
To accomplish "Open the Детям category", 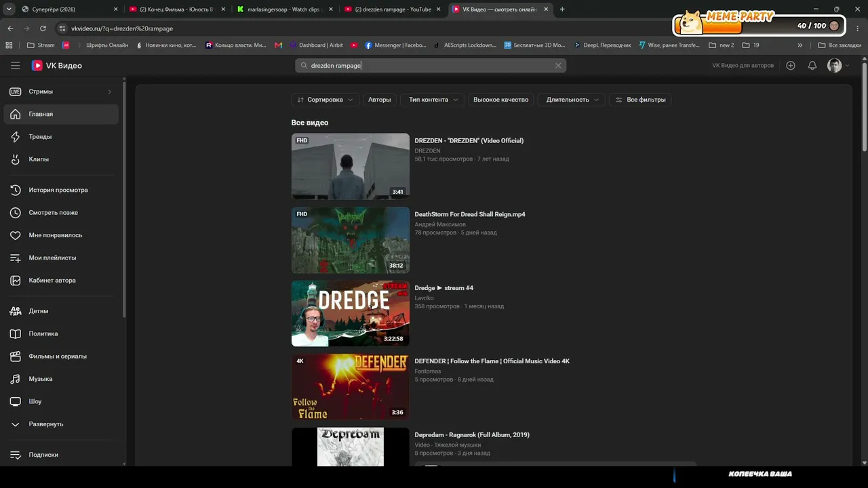I will [61, 311].
